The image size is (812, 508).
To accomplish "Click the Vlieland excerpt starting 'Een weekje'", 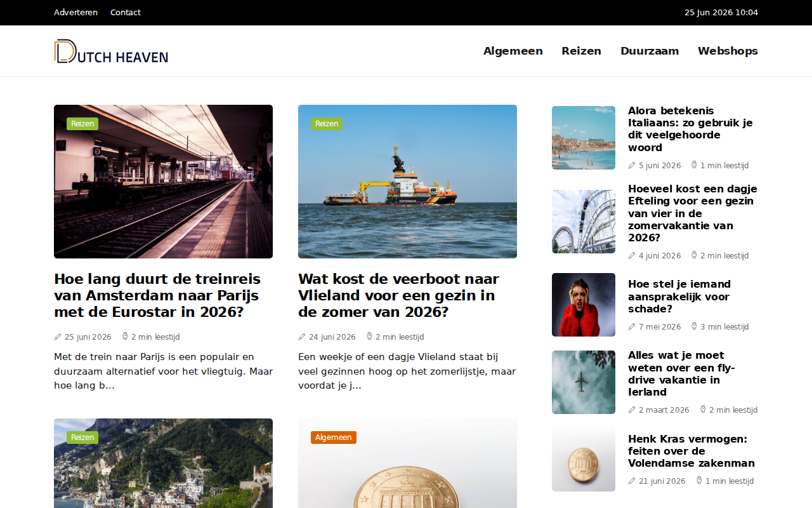I will (407, 371).
